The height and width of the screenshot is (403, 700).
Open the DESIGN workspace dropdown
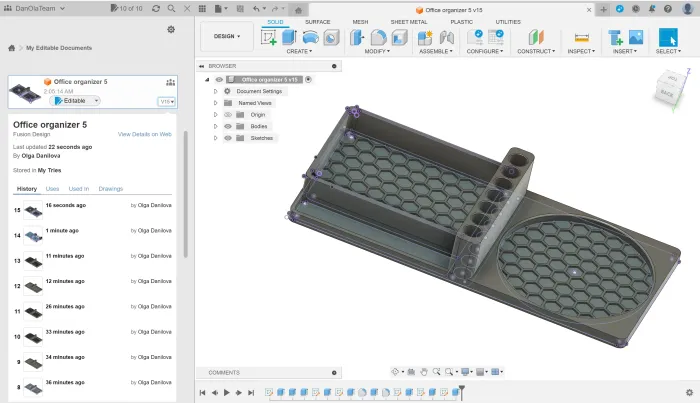point(226,36)
